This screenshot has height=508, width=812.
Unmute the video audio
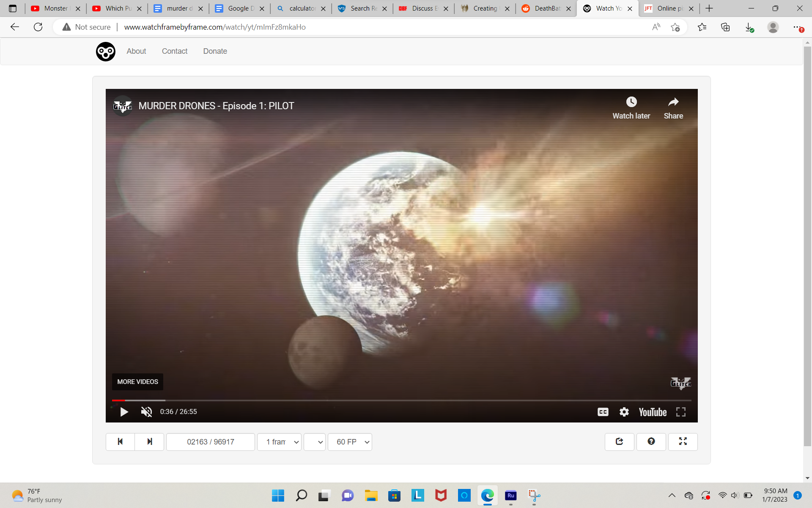(x=146, y=412)
